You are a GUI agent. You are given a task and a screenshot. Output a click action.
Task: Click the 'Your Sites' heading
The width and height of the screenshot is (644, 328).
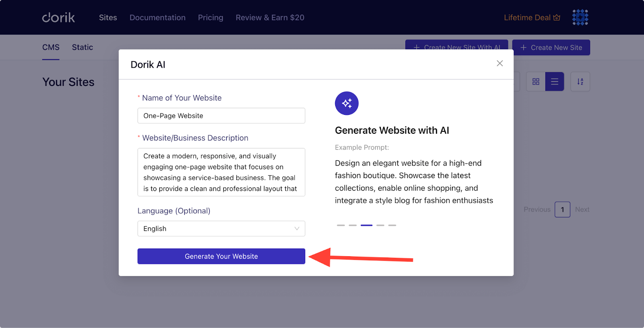(68, 82)
